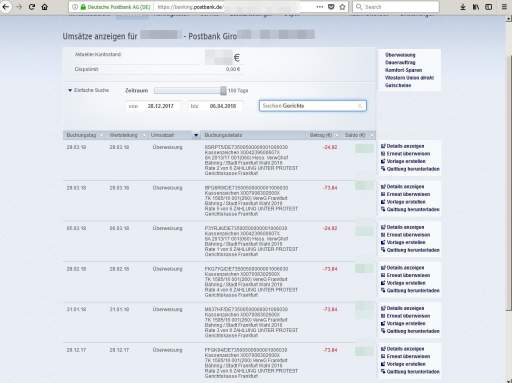Bookmark this page with the star
512x383 pixels.
[x=342, y=7]
